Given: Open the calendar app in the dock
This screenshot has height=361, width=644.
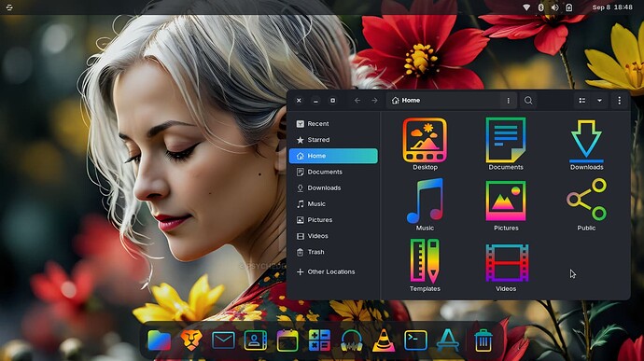Looking at the screenshot, I should pyautogui.click(x=287, y=340).
